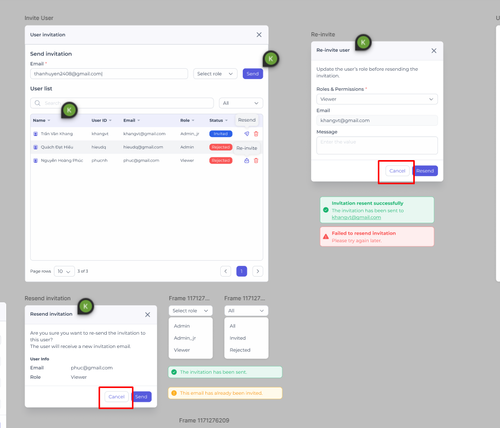Choose Invited from the status options list
This screenshot has height=428, width=500.
(238, 338)
